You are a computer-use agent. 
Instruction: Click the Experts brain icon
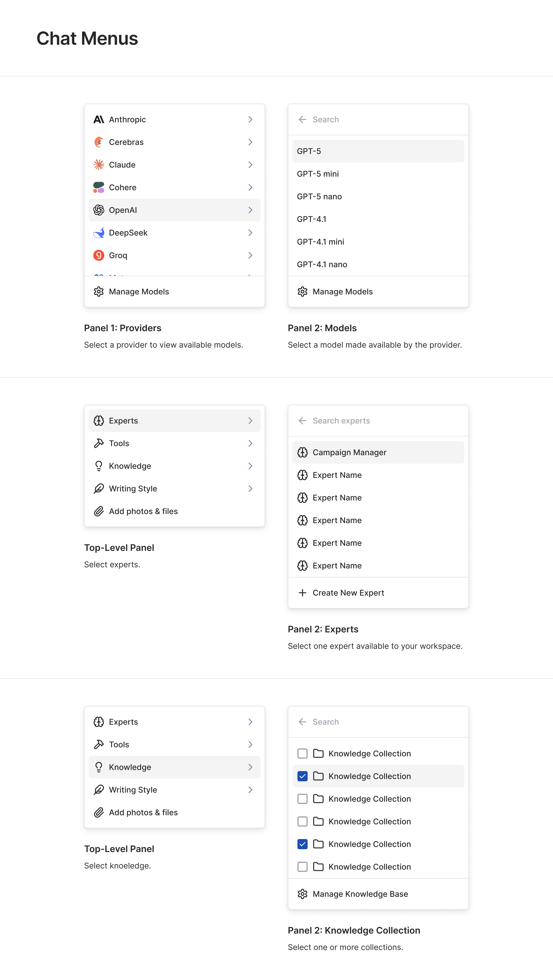click(x=98, y=420)
